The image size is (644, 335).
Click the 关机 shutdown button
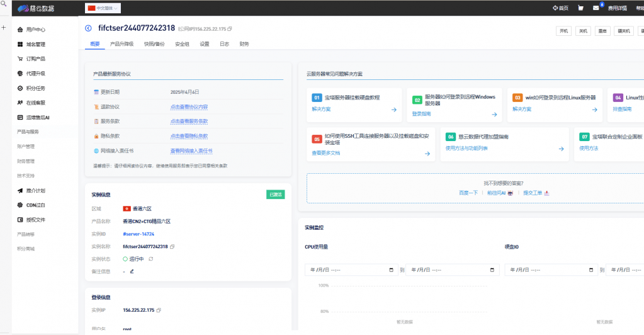(583, 31)
